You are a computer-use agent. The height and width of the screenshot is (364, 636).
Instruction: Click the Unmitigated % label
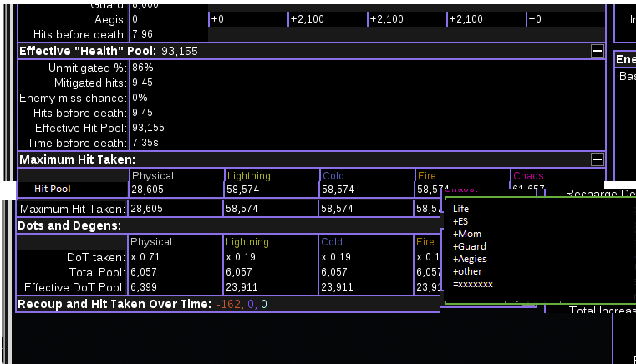(x=88, y=68)
